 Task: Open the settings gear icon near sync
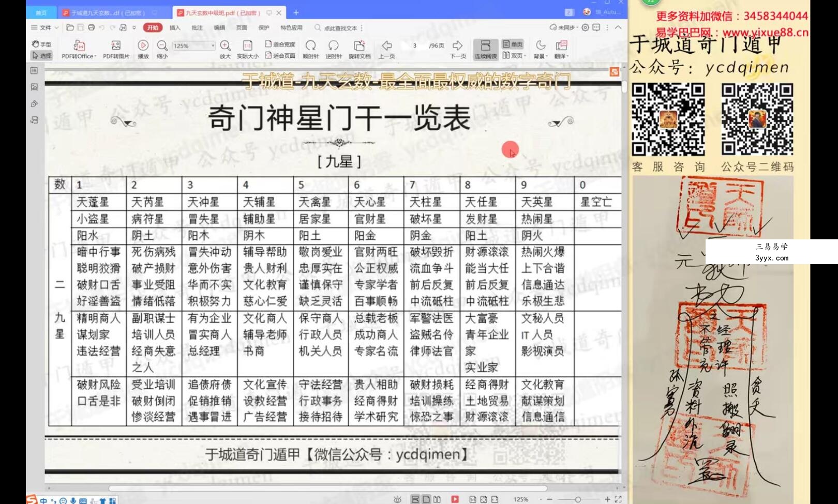click(x=585, y=27)
